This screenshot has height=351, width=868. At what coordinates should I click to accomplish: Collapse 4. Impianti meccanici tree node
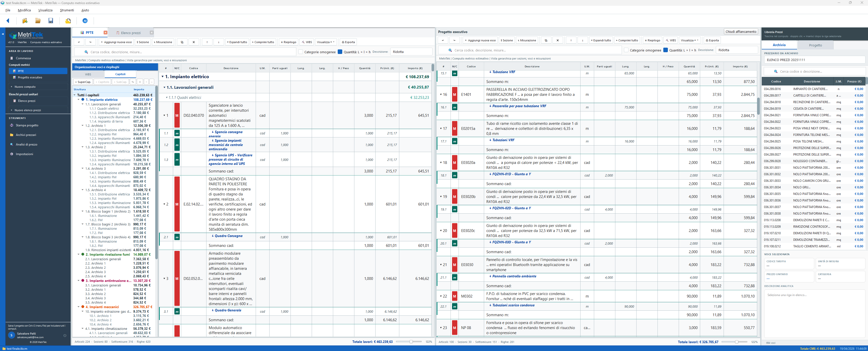tap(79, 307)
